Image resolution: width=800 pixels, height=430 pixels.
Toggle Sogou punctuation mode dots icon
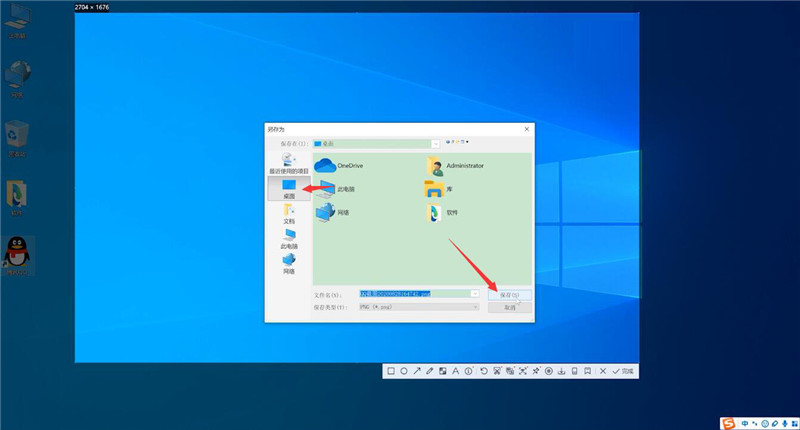tap(755, 424)
